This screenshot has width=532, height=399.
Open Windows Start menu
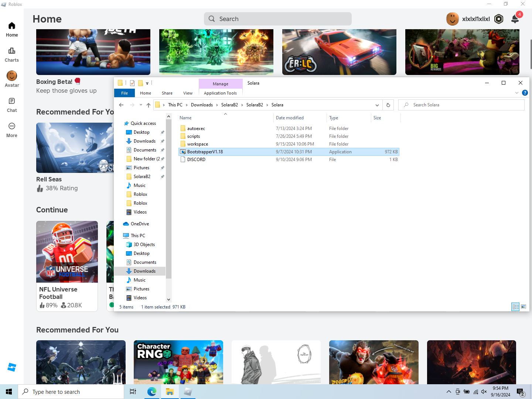click(x=9, y=392)
